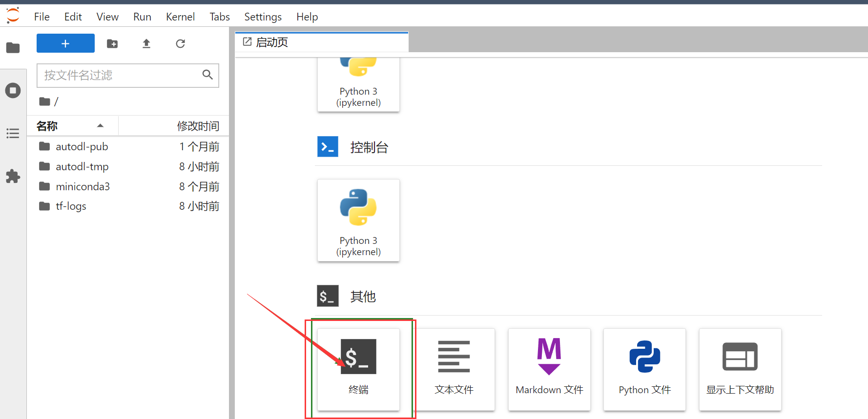868x419 pixels.
Task: Select the autodl-pub folder
Action: 128,146
